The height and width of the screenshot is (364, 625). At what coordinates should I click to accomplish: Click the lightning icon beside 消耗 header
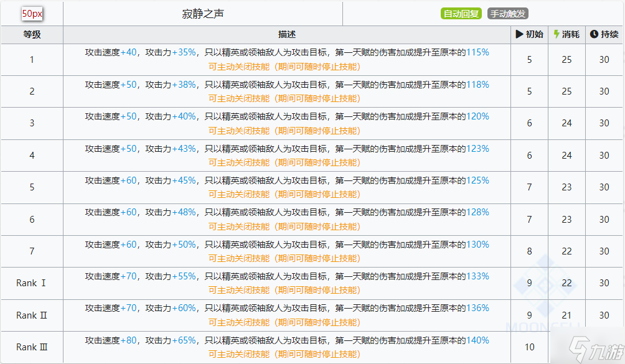pos(557,34)
